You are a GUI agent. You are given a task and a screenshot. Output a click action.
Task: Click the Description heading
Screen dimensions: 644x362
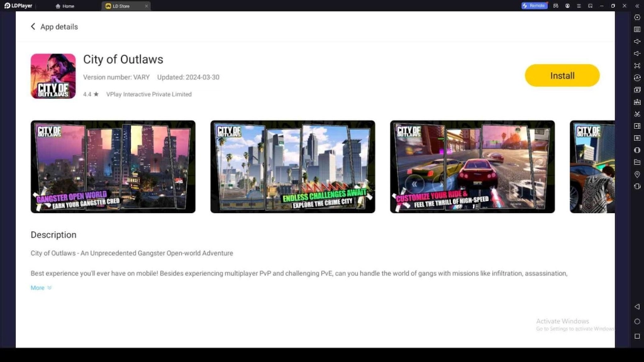pyautogui.click(x=53, y=235)
